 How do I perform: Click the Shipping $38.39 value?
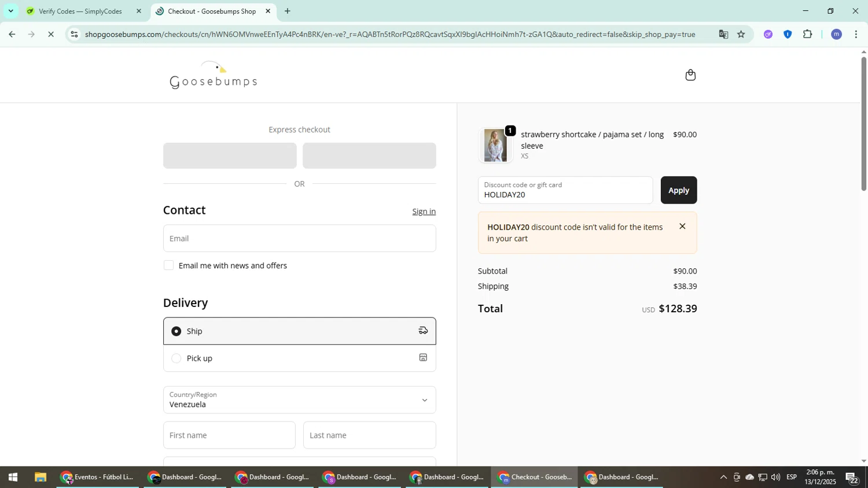(685, 286)
